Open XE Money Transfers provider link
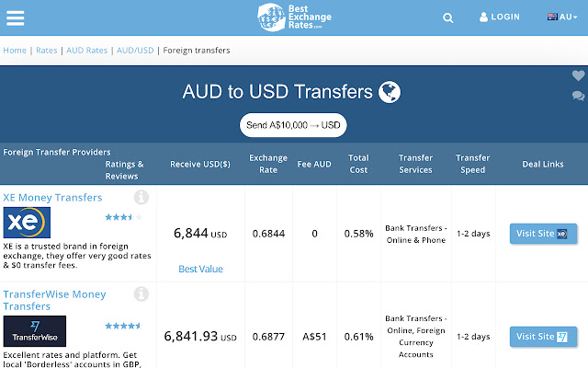The image size is (588, 368). point(52,198)
